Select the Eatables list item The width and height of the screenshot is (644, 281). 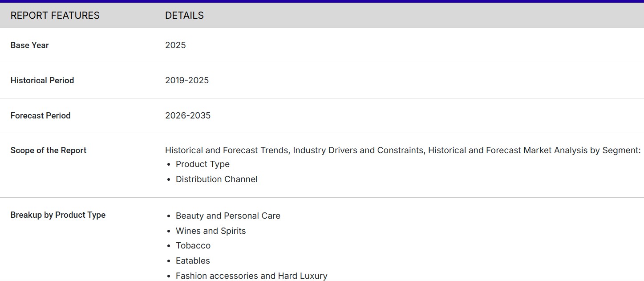point(193,261)
